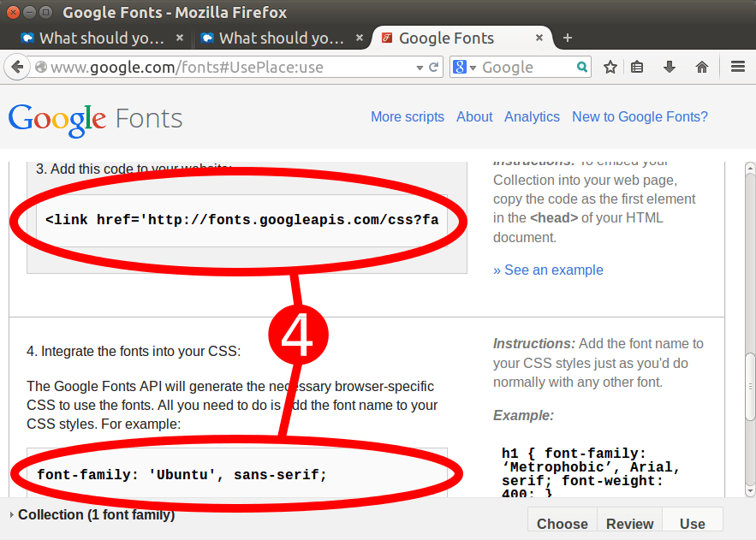This screenshot has height=540, width=756.
Task: Click in the address bar URL field
Action: (x=231, y=67)
